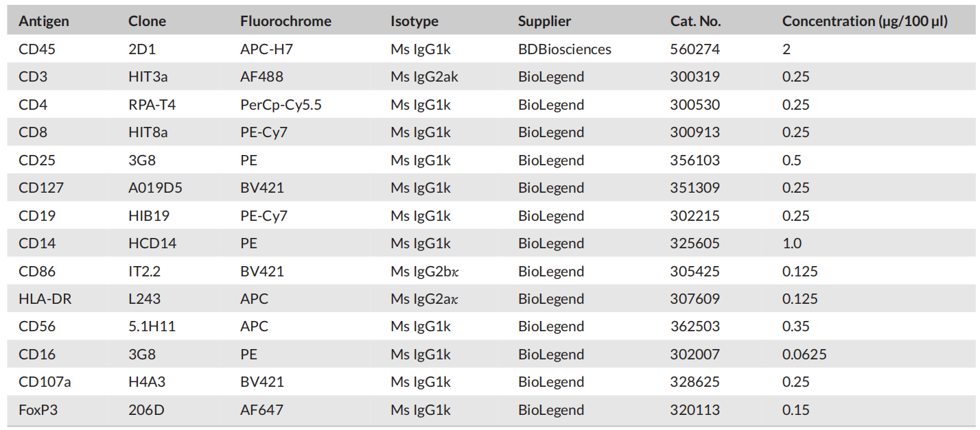
Task: Click the Concentration (µg/100 µl) header
Action: coord(865,21)
